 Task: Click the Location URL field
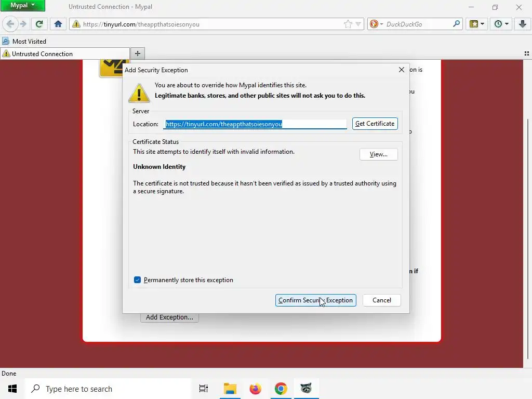(255, 124)
